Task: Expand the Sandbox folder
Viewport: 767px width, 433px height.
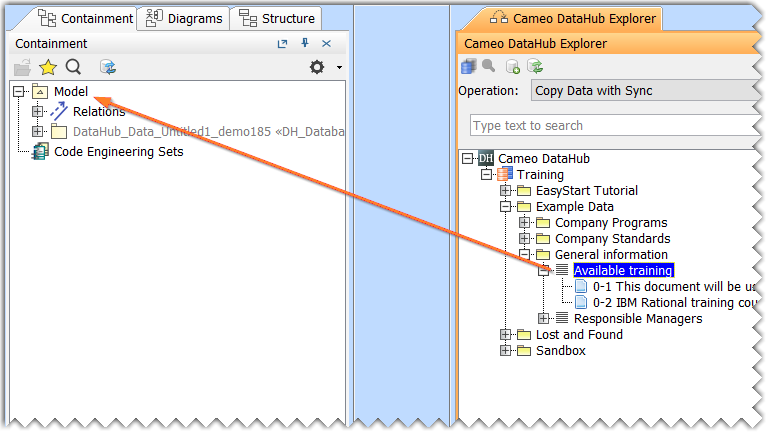Action: coord(505,351)
